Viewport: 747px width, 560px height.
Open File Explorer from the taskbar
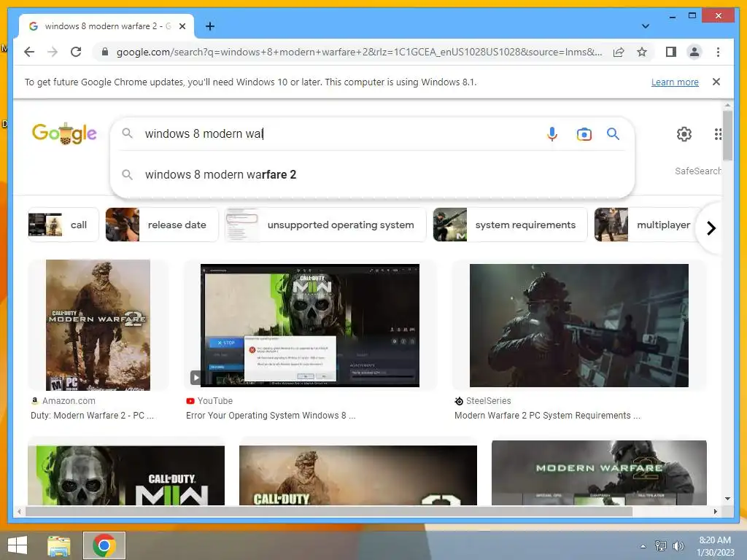click(58, 545)
